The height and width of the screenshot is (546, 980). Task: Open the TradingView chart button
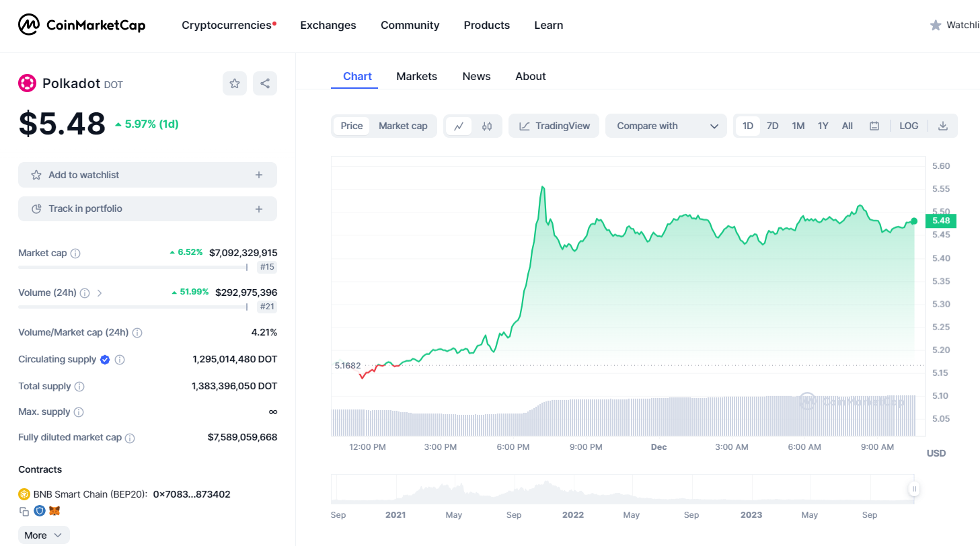point(554,126)
